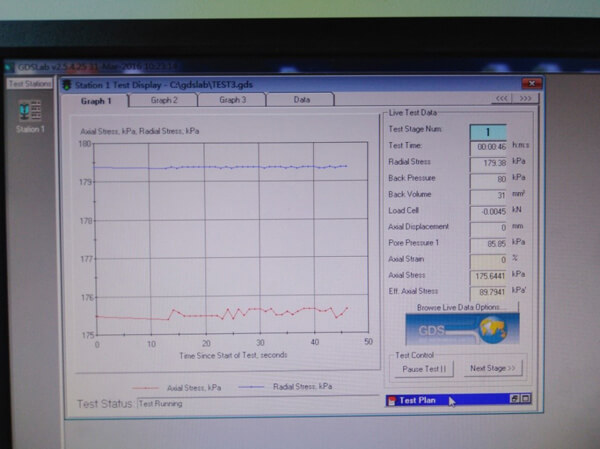Select the Test Stations panel header
The width and height of the screenshot is (600, 449).
point(29,84)
